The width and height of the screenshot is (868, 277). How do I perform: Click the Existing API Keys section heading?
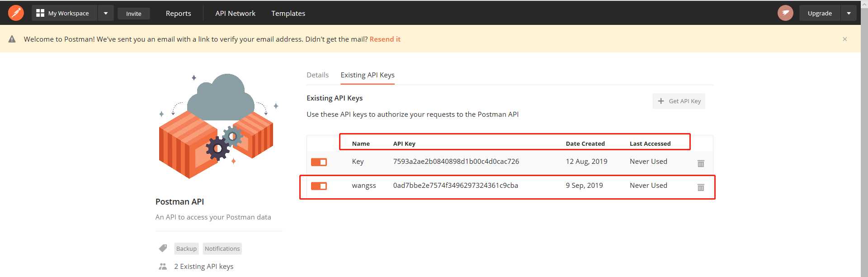click(335, 98)
